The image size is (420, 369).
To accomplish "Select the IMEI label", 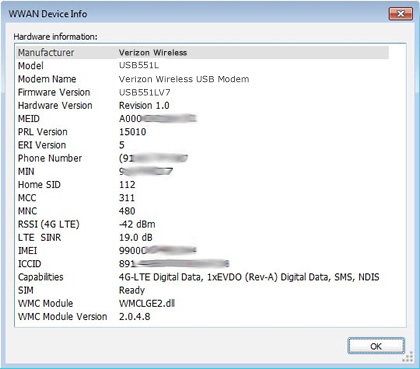I will [x=27, y=250].
